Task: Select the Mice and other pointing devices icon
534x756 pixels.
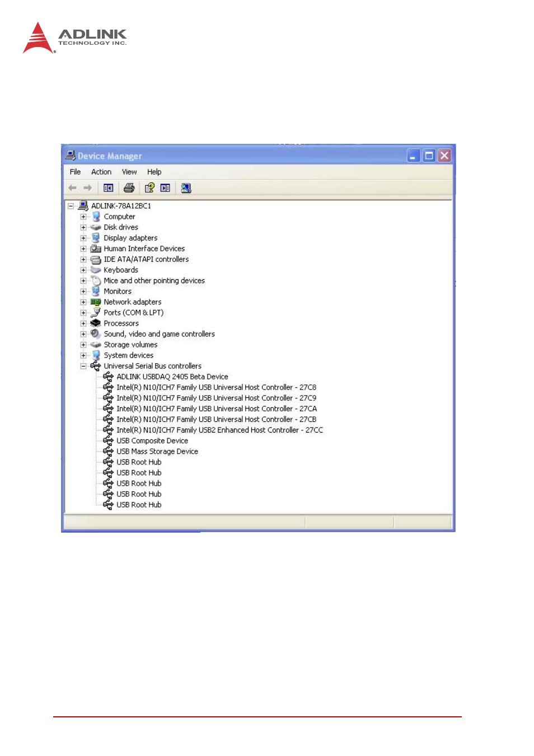Action: coord(96,281)
